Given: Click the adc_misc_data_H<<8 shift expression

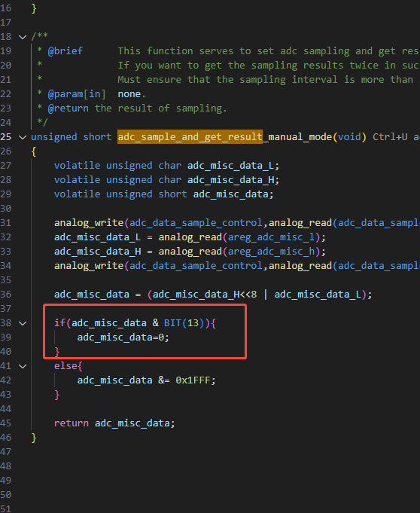Looking at the screenshot, I should 205,295.
